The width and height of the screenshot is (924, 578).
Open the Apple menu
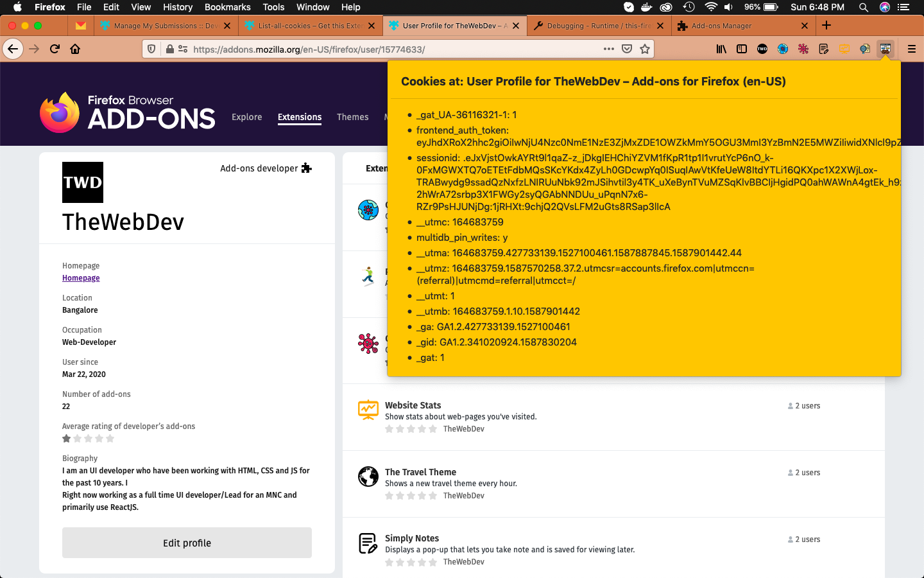[x=17, y=7]
